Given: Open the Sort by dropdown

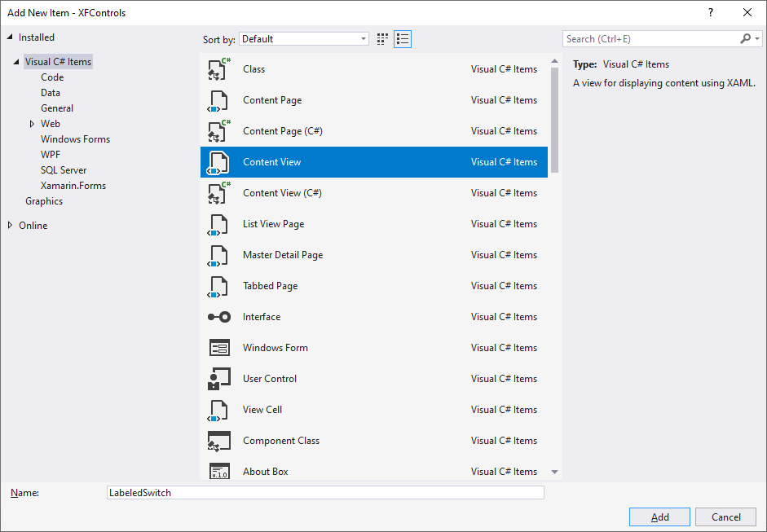Looking at the screenshot, I should coord(304,39).
